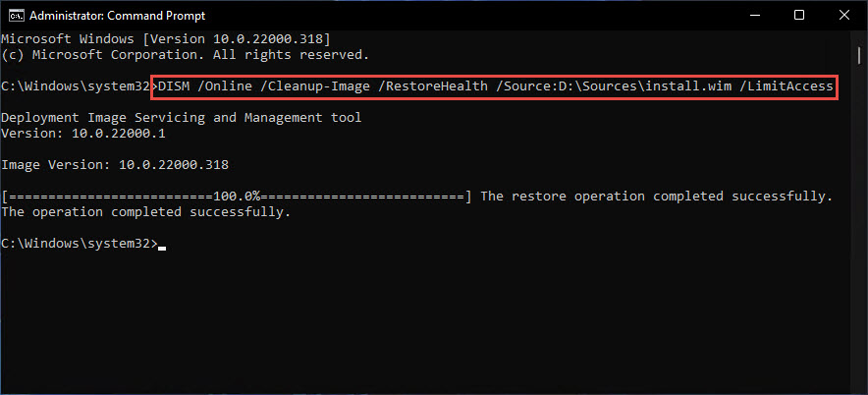868x395 pixels.
Task: Click "The operation completed successfully." line
Action: point(146,212)
